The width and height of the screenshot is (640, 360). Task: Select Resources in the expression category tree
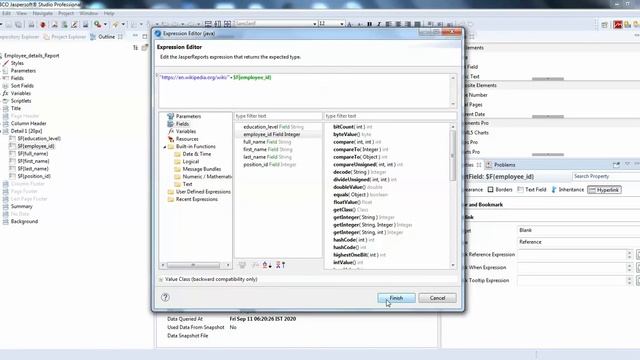tap(187, 139)
